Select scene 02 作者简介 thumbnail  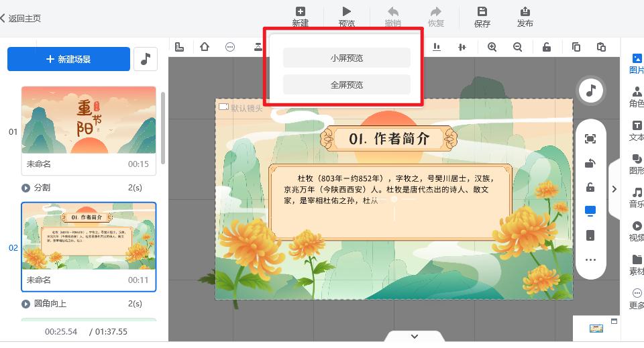click(x=89, y=236)
